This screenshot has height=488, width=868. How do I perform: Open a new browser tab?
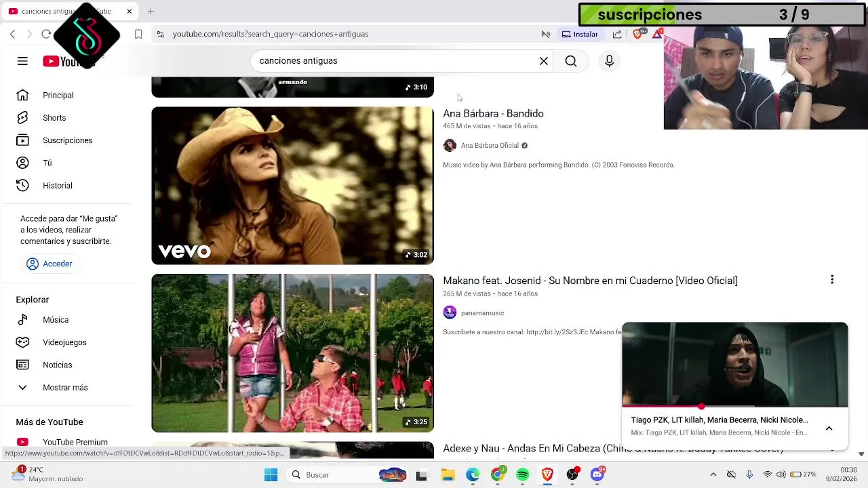coord(151,11)
